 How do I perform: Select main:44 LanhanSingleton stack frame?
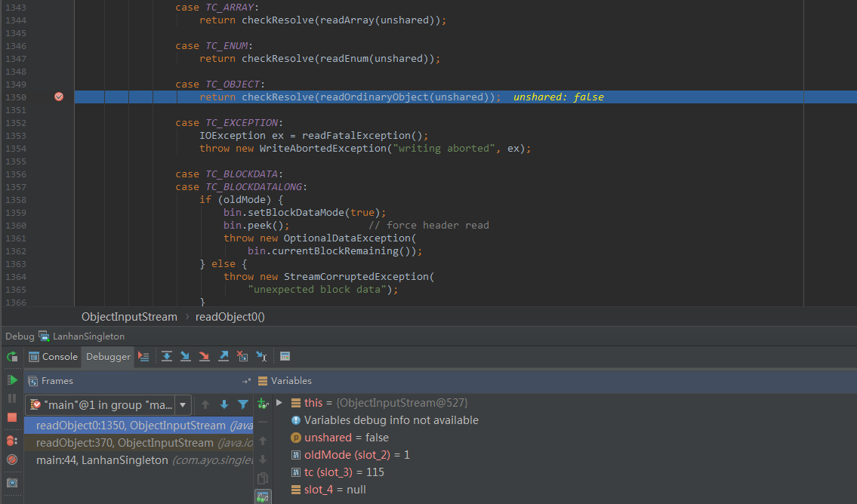tap(102, 460)
